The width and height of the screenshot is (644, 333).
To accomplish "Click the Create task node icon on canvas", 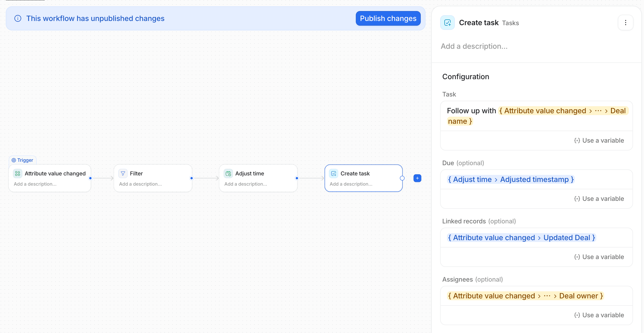I will click(x=334, y=174).
